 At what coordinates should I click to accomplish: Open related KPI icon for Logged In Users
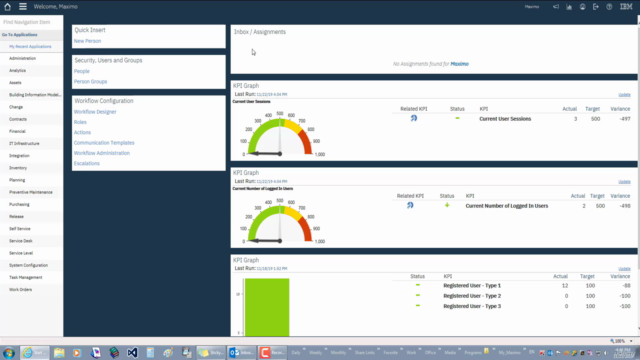click(410, 205)
